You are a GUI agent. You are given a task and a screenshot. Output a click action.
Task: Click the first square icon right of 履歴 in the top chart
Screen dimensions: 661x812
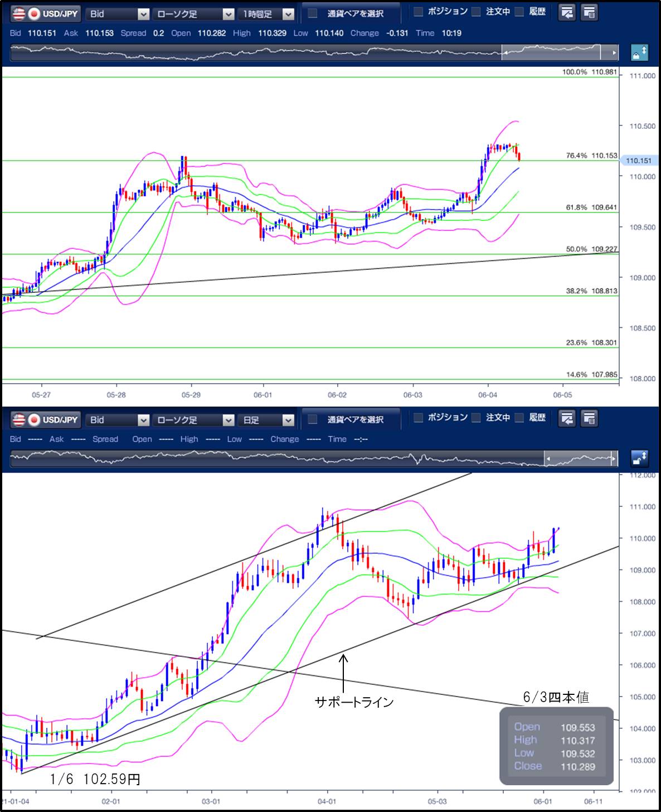pyautogui.click(x=567, y=13)
